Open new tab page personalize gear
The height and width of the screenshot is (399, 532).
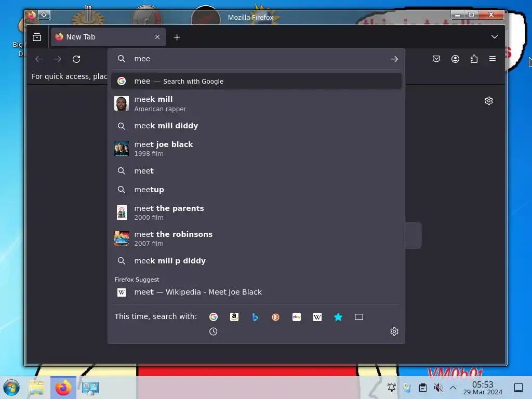click(x=489, y=101)
